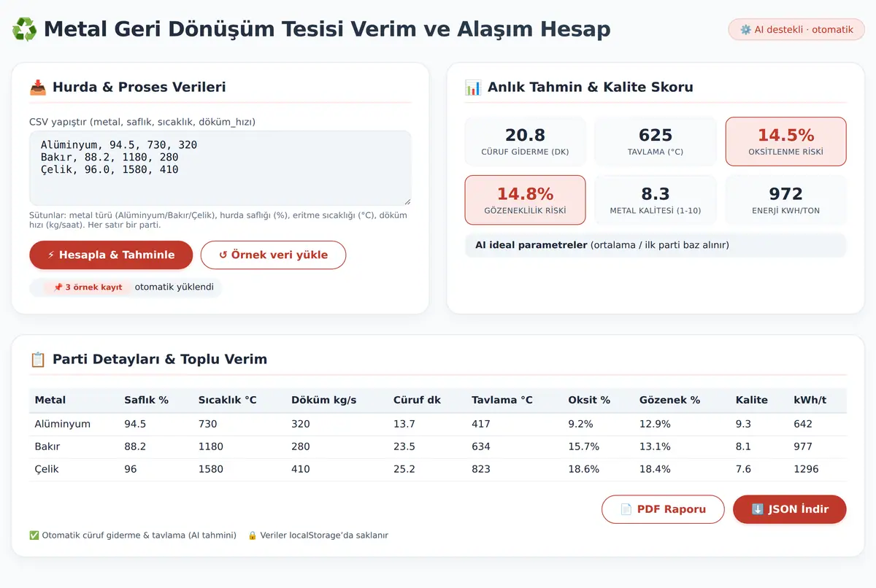
Task: Select the Bakır row in table
Action: click(438, 446)
